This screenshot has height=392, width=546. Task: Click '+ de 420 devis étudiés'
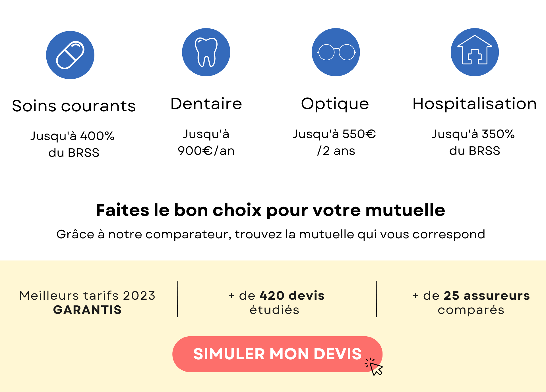(276, 303)
